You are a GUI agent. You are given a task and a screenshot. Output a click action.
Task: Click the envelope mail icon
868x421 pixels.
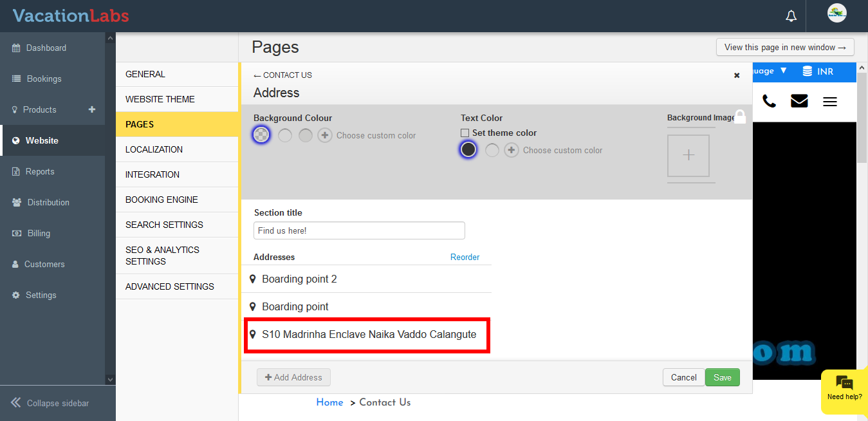799,101
